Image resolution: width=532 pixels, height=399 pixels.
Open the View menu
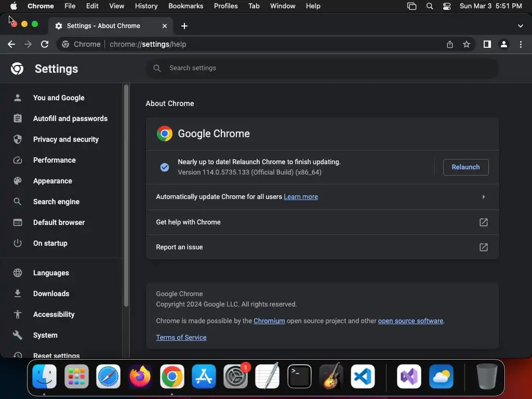tap(117, 6)
